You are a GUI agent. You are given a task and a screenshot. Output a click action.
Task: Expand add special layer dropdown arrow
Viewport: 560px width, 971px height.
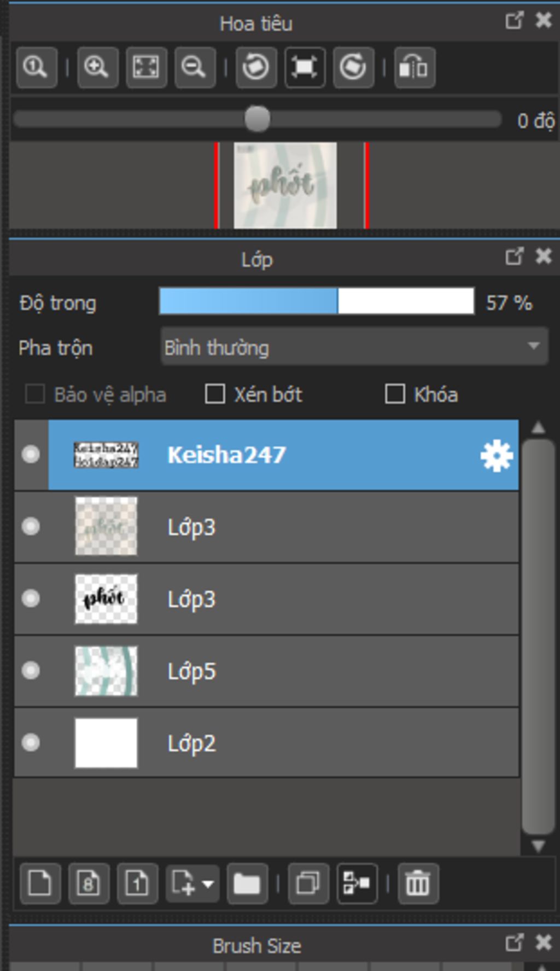(208, 883)
